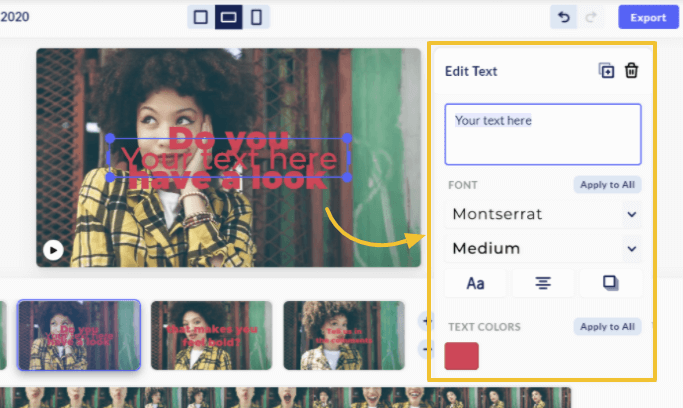The image size is (683, 408).
Task: Select the landscape aspect ratio icon
Action: pos(229,17)
